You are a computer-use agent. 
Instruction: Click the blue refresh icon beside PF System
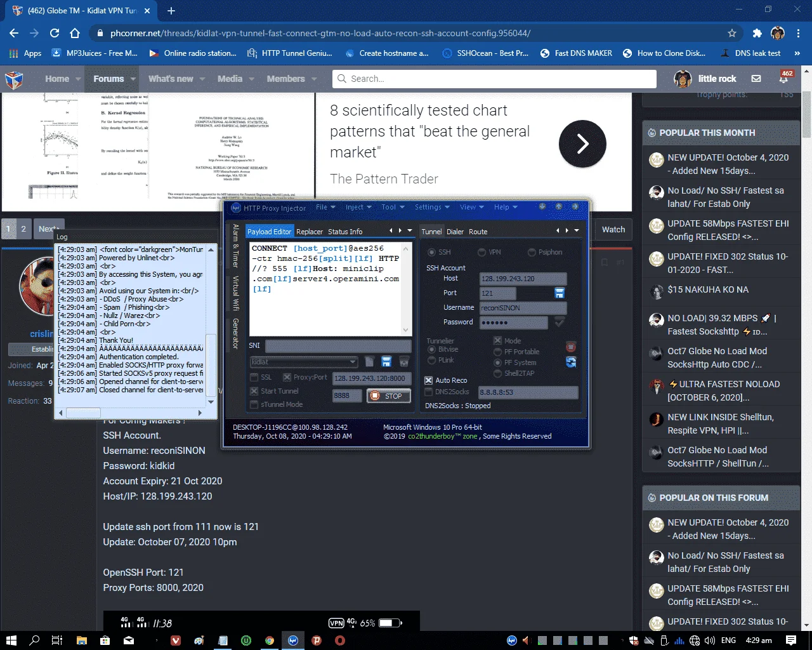point(571,362)
